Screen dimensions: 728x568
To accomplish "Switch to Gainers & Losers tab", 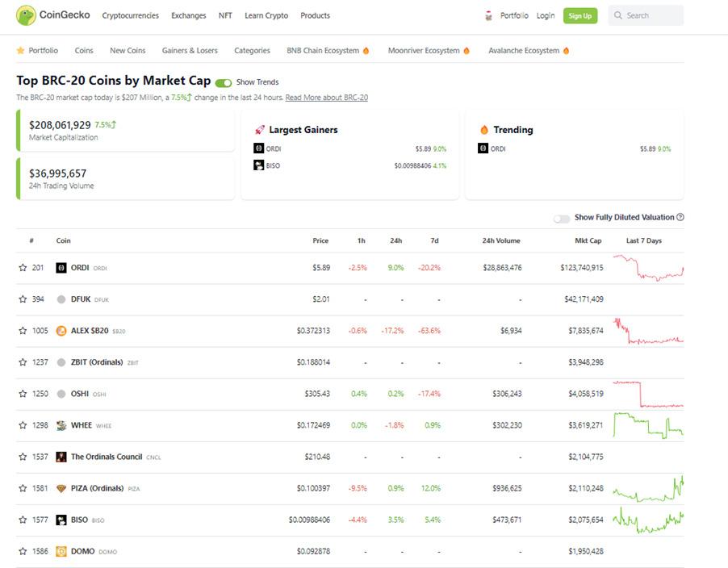I will pyautogui.click(x=190, y=51).
